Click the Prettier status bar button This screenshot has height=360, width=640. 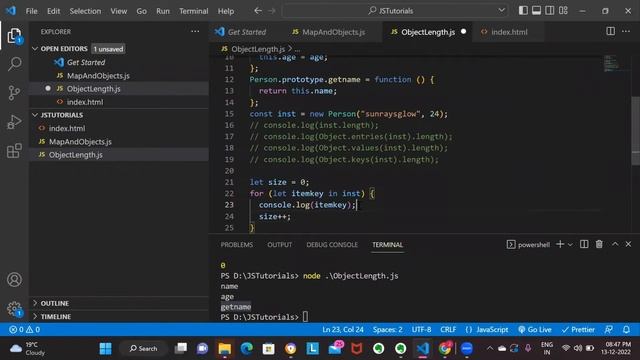[578, 329]
